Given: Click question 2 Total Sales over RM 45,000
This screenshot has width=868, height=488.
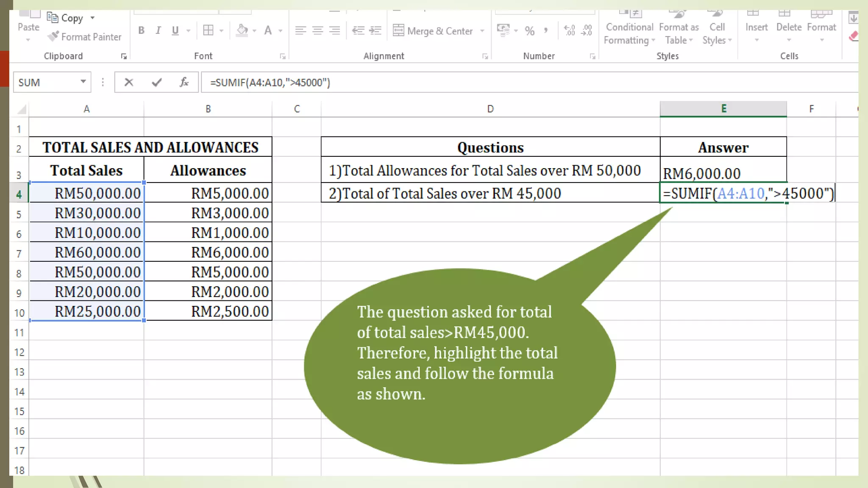Looking at the screenshot, I should [490, 193].
